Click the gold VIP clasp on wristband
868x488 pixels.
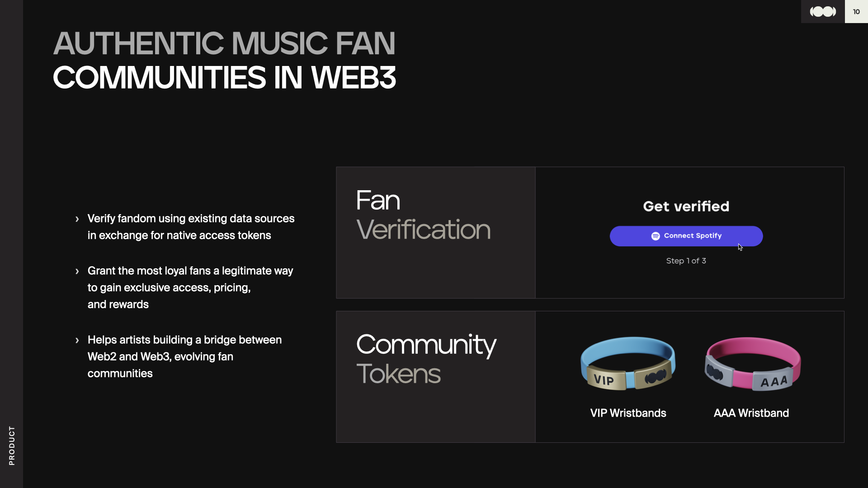[604, 380]
